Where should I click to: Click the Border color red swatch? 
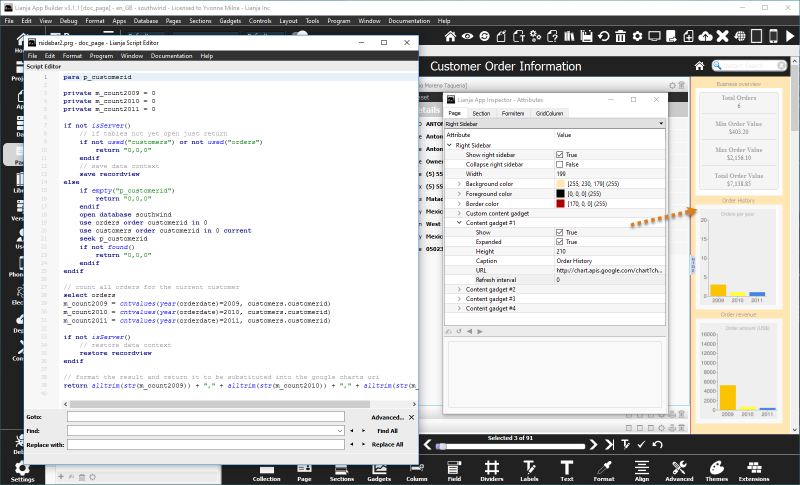coord(560,203)
